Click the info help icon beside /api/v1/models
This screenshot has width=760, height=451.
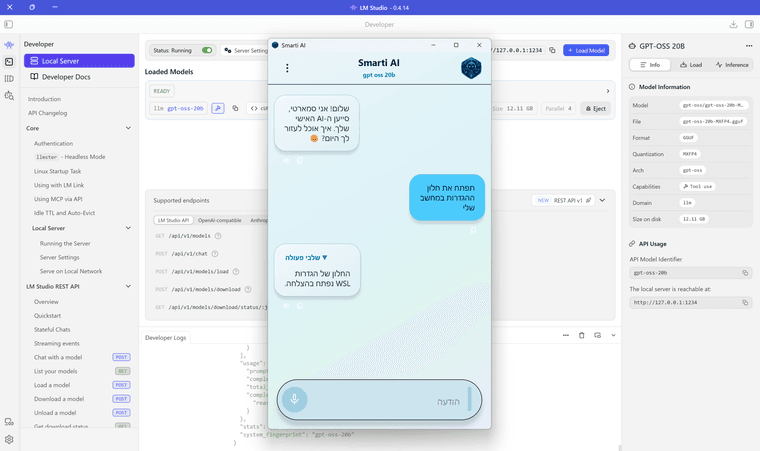(x=218, y=236)
